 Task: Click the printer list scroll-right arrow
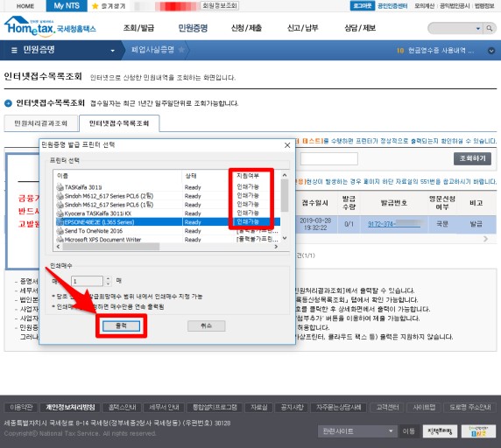click(276, 247)
